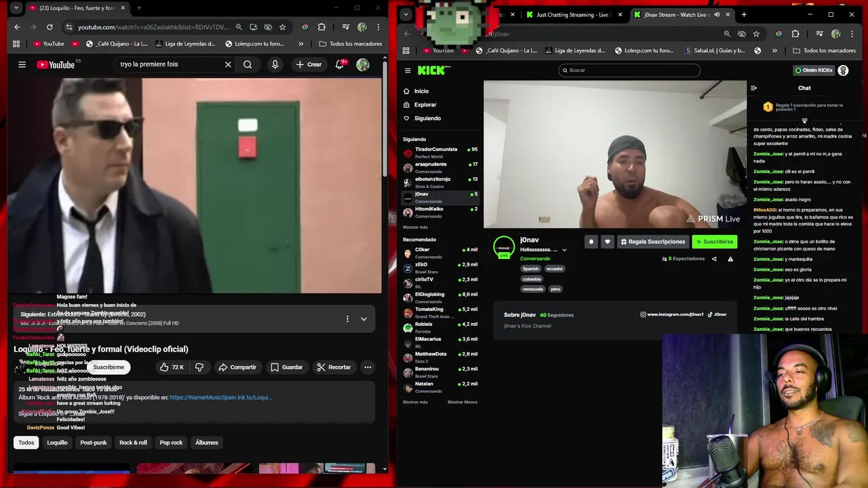This screenshot has height=488, width=868.
Task: Open the playlist options three-dot menu
Action: [x=347, y=319]
